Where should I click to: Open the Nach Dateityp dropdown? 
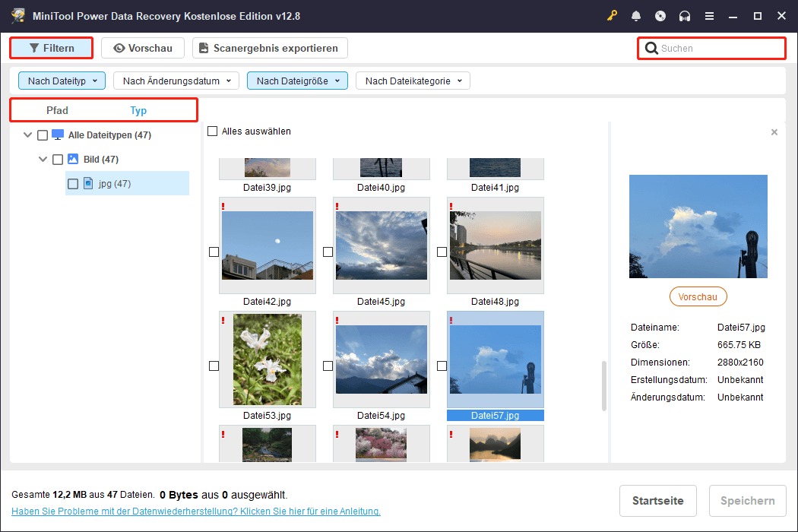(62, 81)
